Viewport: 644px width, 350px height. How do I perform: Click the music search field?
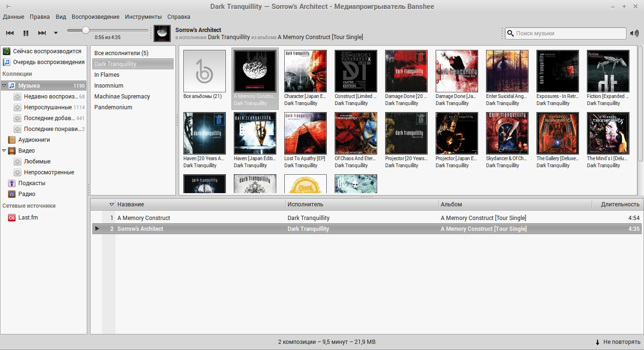pos(569,33)
